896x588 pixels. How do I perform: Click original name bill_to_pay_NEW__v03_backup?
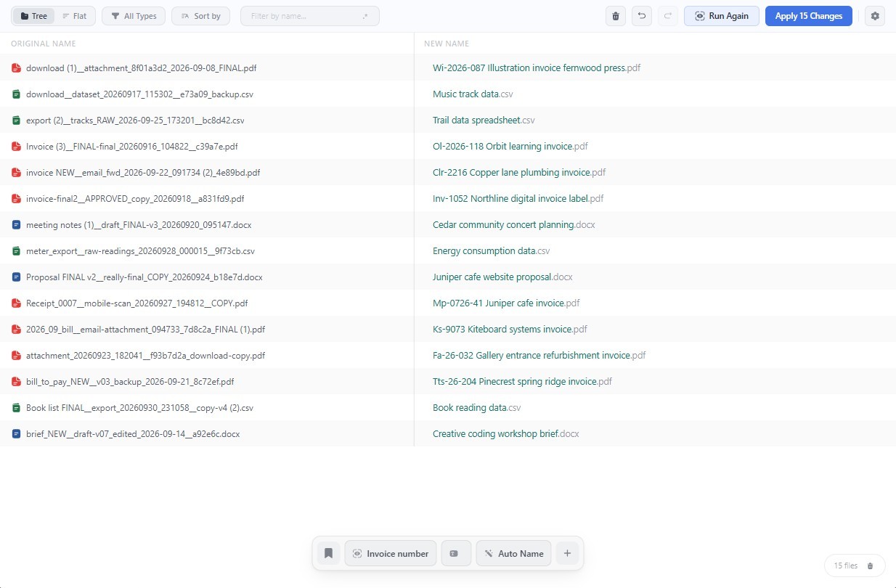tap(130, 382)
